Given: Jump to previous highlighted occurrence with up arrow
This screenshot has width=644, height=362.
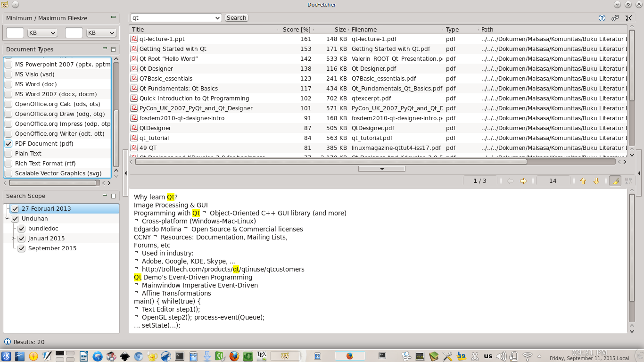Looking at the screenshot, I should click(x=583, y=181).
